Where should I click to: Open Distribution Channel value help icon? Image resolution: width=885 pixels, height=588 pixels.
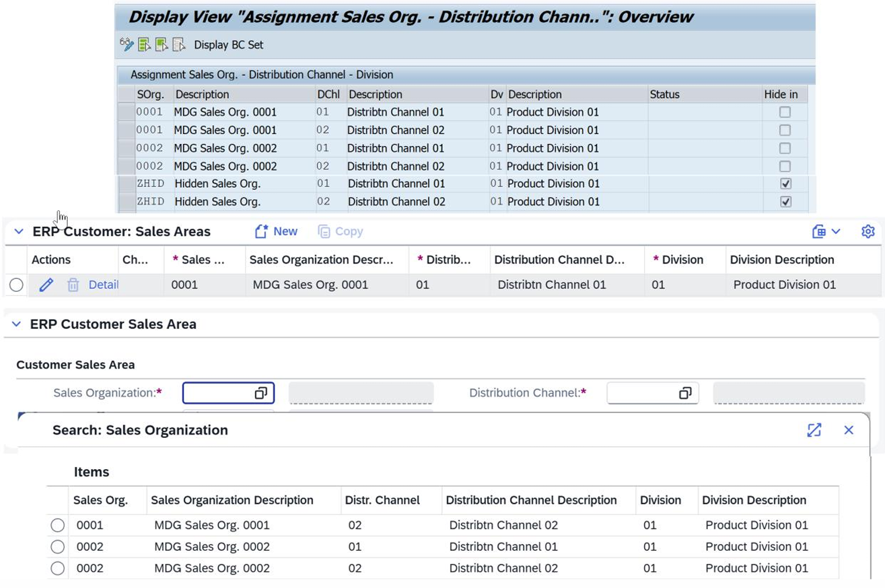[685, 393]
